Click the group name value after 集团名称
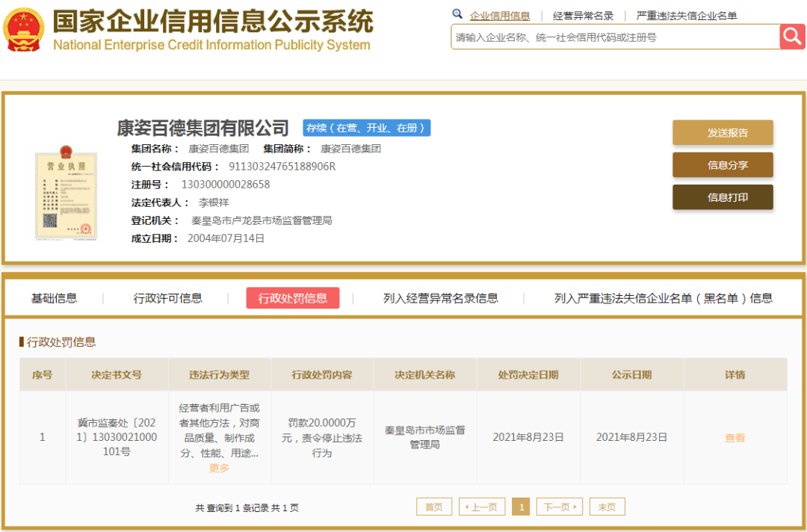Screen dimensions: 807x532 click(x=219, y=149)
